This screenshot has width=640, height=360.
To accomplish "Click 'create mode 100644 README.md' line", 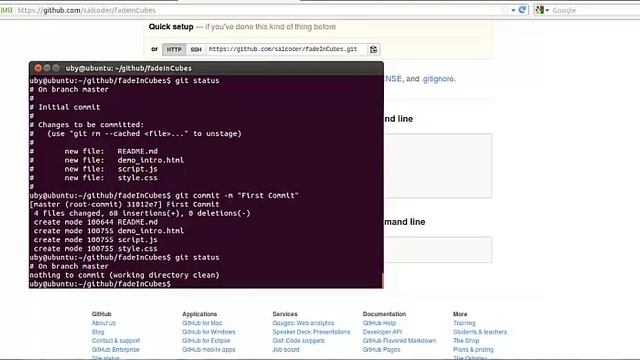I will point(96,222).
